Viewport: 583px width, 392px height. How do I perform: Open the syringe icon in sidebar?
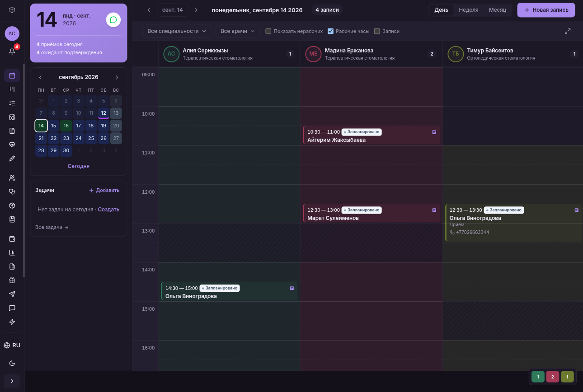[12, 159]
